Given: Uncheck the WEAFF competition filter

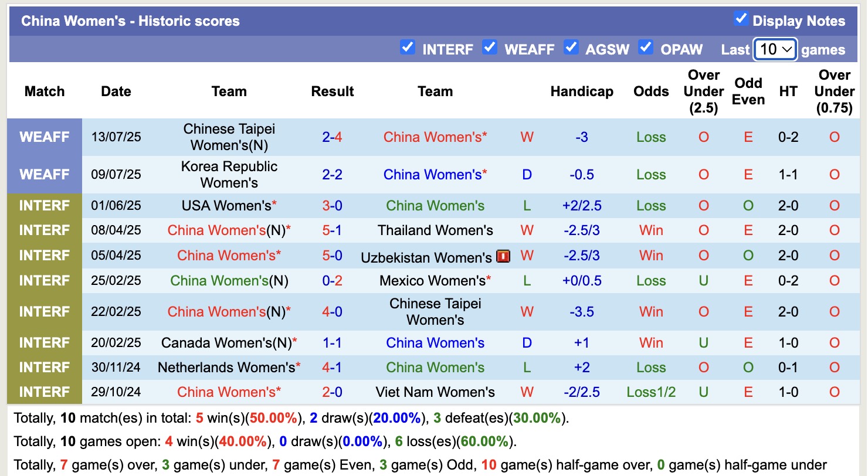Looking at the screenshot, I should click(490, 47).
